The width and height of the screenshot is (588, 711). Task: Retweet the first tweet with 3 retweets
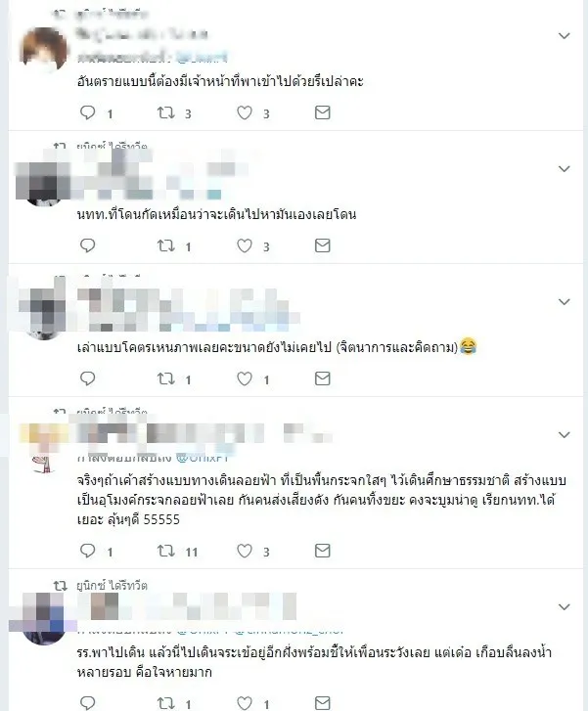pyautogui.click(x=165, y=112)
